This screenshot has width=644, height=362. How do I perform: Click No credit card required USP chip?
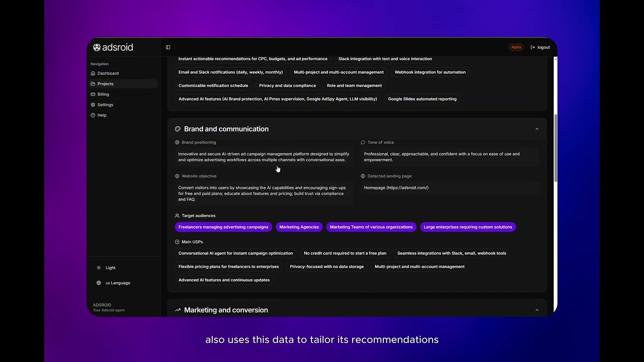point(345,253)
